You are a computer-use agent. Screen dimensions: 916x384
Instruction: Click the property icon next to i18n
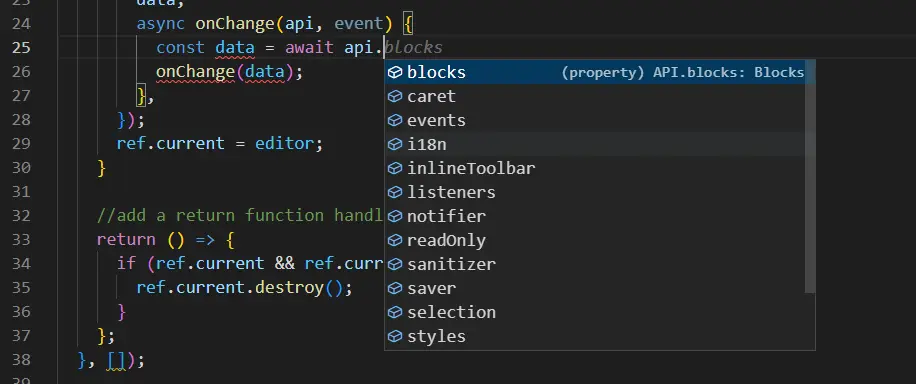point(395,144)
